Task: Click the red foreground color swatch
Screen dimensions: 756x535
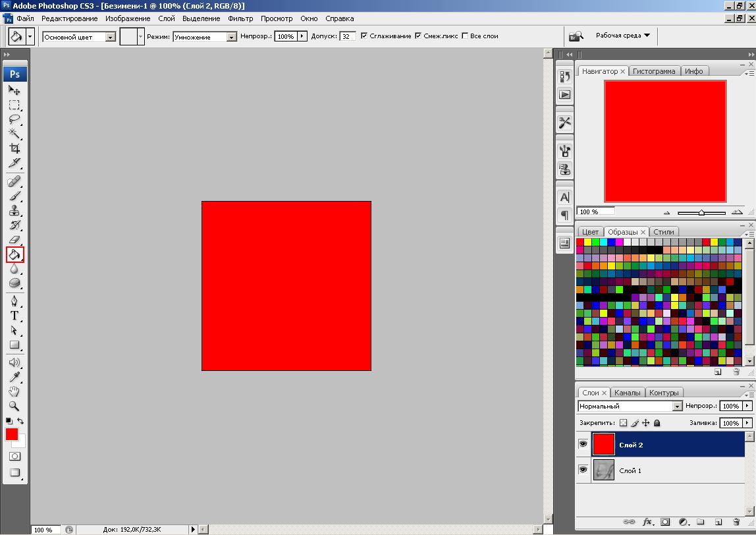Action: click(12, 434)
